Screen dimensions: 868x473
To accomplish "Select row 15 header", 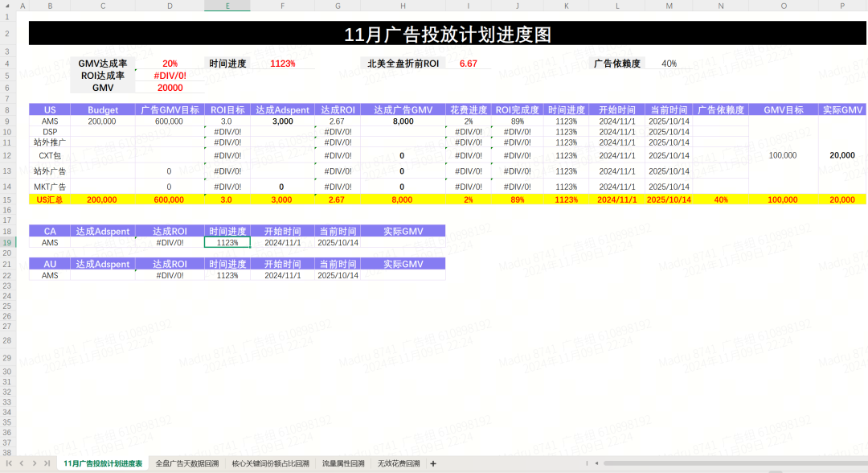I will pyautogui.click(x=6, y=199).
